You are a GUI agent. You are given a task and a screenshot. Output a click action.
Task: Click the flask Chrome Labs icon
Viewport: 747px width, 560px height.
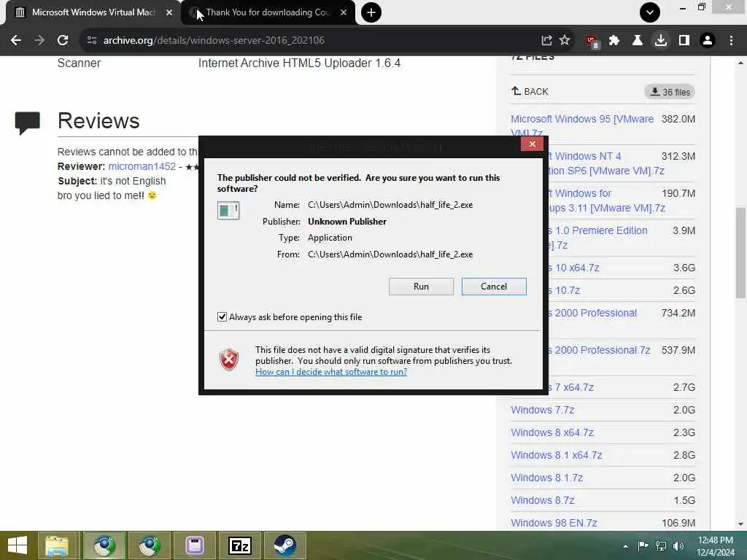coord(637,41)
